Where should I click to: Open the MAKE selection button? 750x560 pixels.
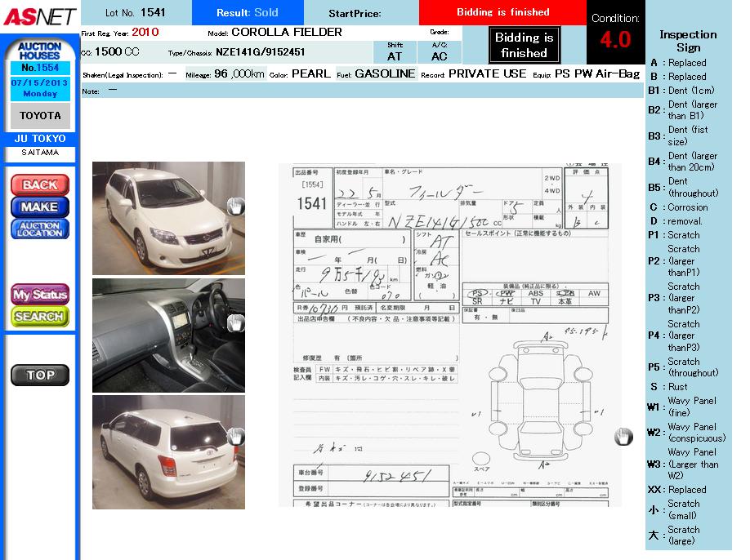coord(39,207)
